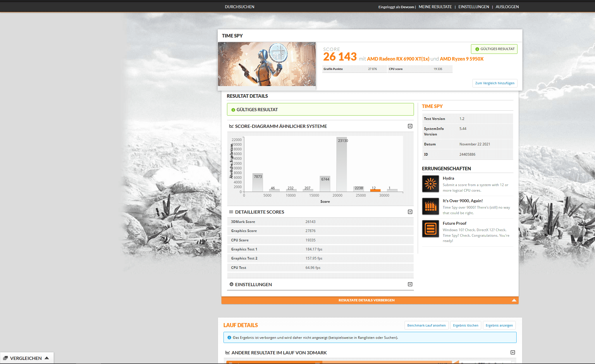The image size is (595, 364).
Task: Click the Hydra achievement icon
Action: click(x=430, y=184)
